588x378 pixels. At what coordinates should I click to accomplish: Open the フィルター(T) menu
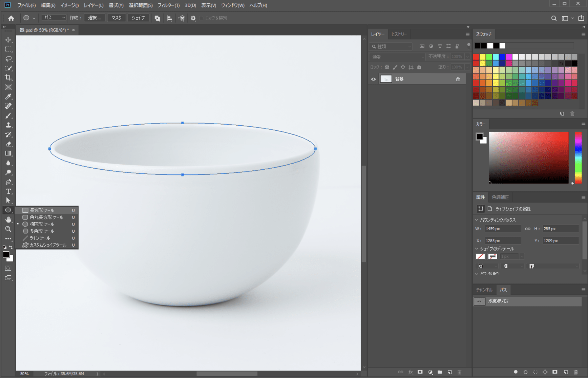[168, 5]
